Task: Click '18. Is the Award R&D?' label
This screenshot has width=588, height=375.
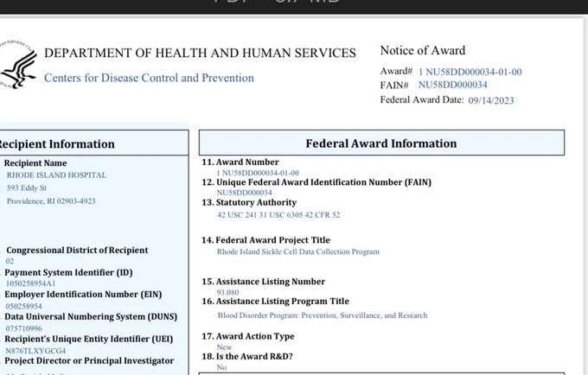Action: (247, 356)
